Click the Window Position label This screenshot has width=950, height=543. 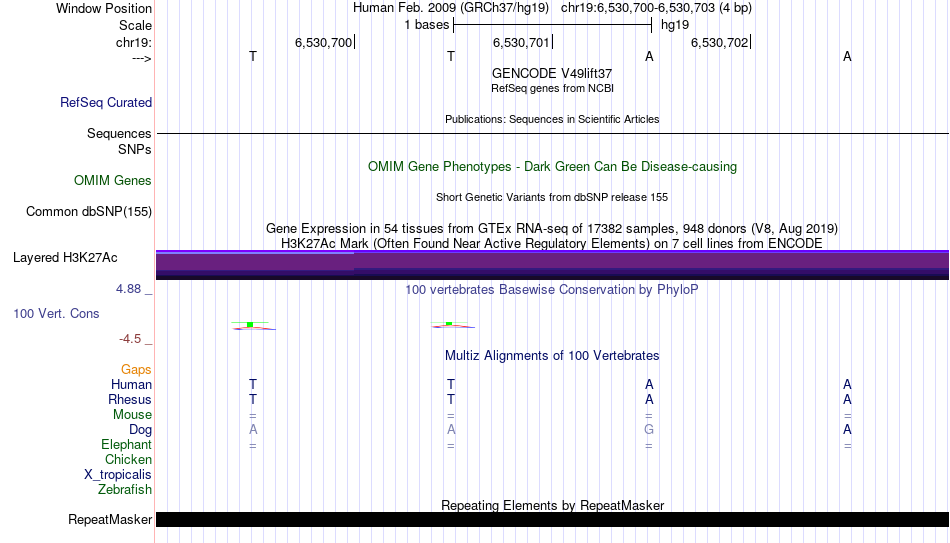pos(104,8)
